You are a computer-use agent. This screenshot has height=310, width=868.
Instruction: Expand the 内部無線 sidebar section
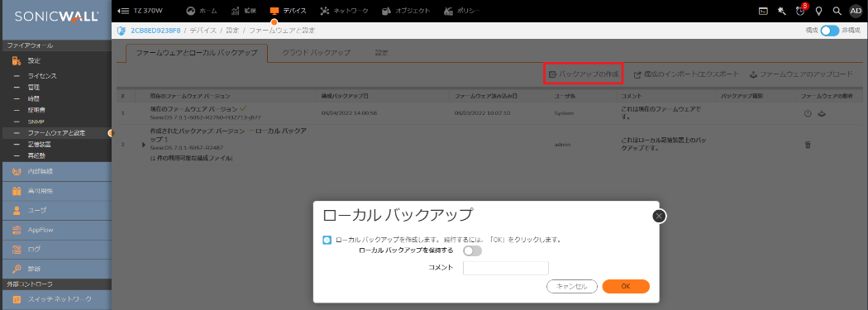pyautogui.click(x=55, y=172)
